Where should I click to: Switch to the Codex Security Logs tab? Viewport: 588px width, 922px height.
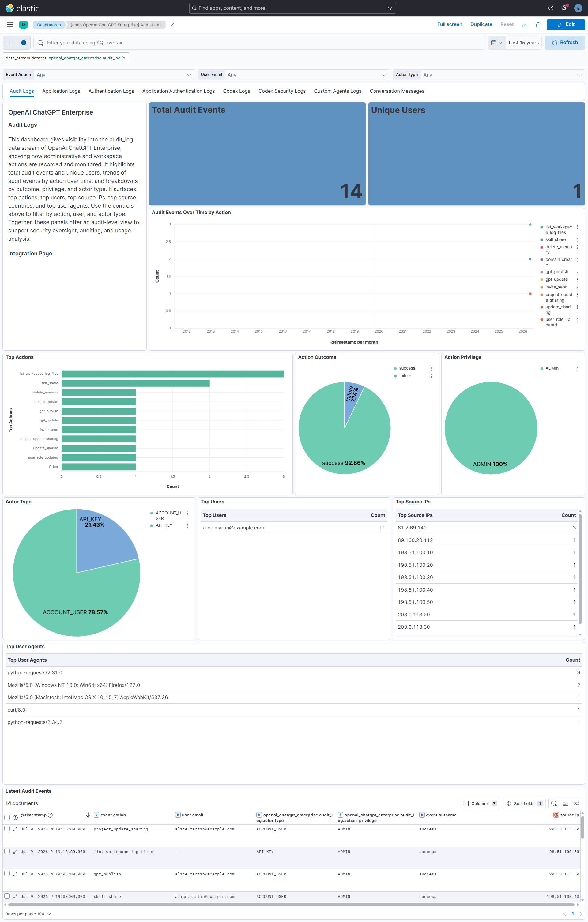pos(282,91)
